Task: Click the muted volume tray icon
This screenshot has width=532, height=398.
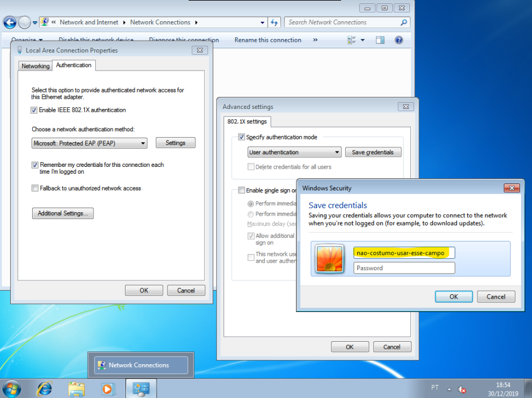Action: (x=461, y=389)
